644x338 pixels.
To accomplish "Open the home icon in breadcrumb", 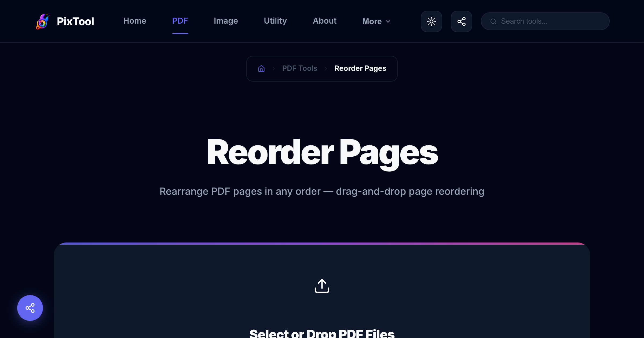I will pyautogui.click(x=261, y=69).
